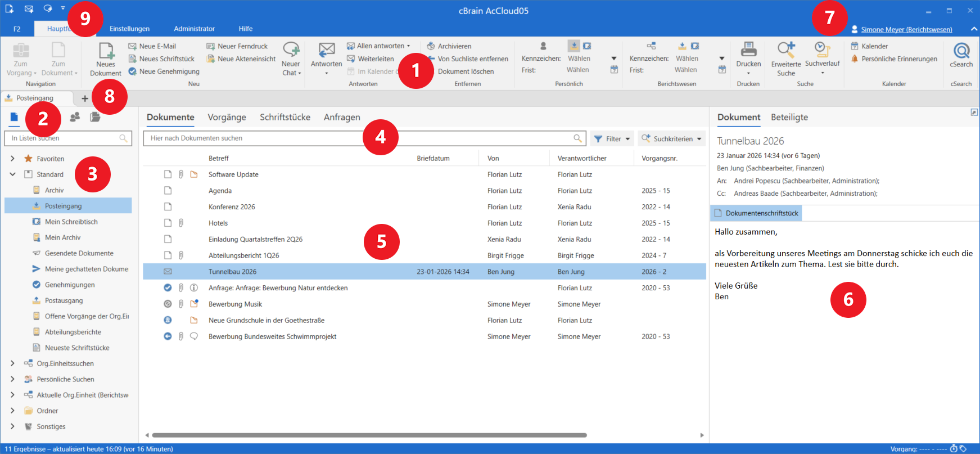Open the Filter dropdown
This screenshot has height=454, width=980.
click(612, 138)
